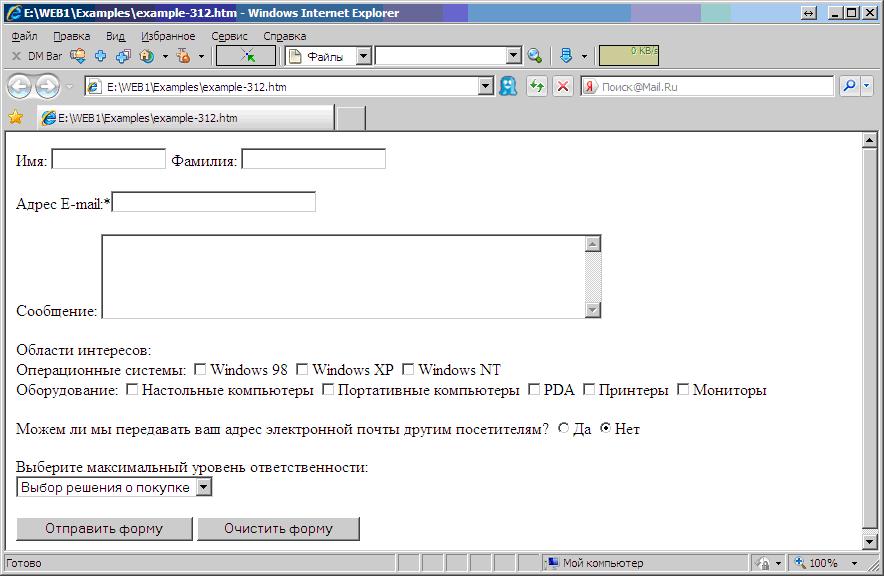This screenshot has width=884, height=576.
Task: Stop loading with the red X icon
Action: click(563, 87)
